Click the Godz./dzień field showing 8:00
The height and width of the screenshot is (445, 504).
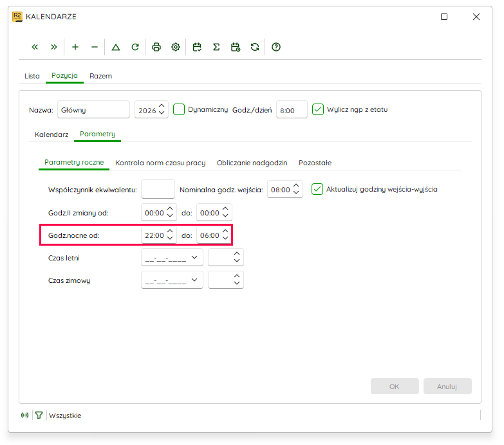292,109
